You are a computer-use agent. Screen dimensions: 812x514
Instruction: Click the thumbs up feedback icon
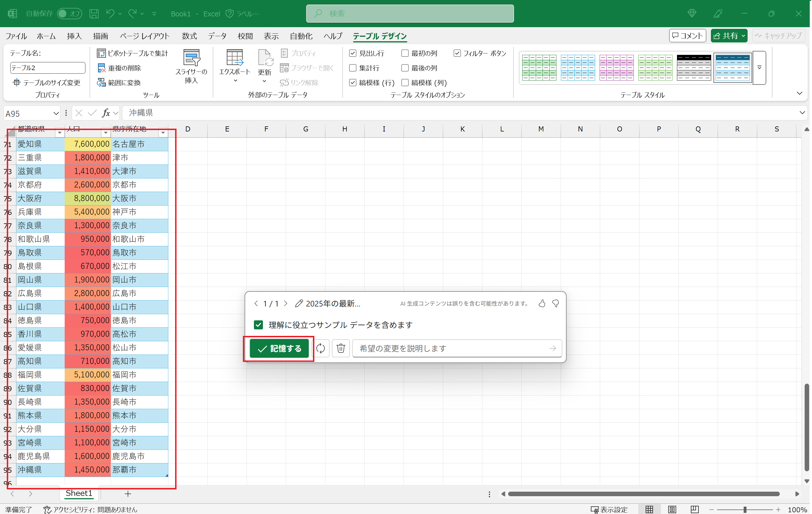(x=541, y=303)
